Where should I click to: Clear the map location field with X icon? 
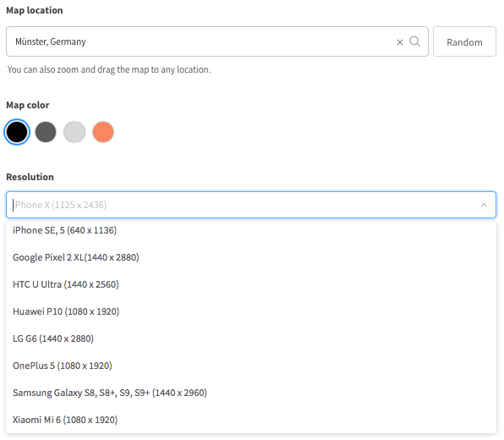[x=399, y=42]
